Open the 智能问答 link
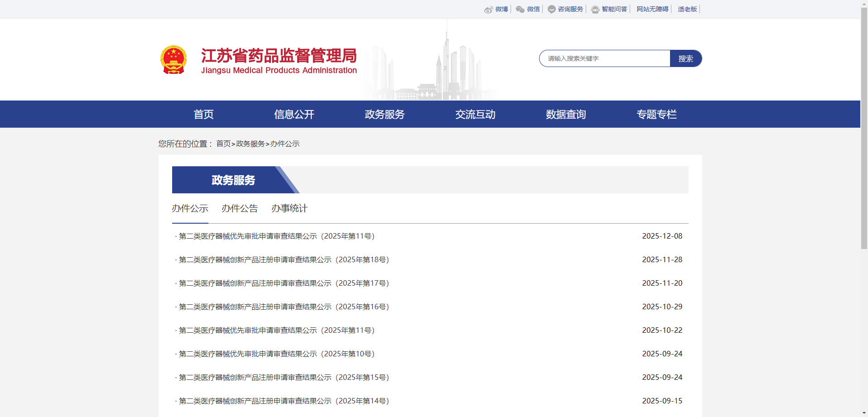This screenshot has height=417, width=868. [x=614, y=9]
